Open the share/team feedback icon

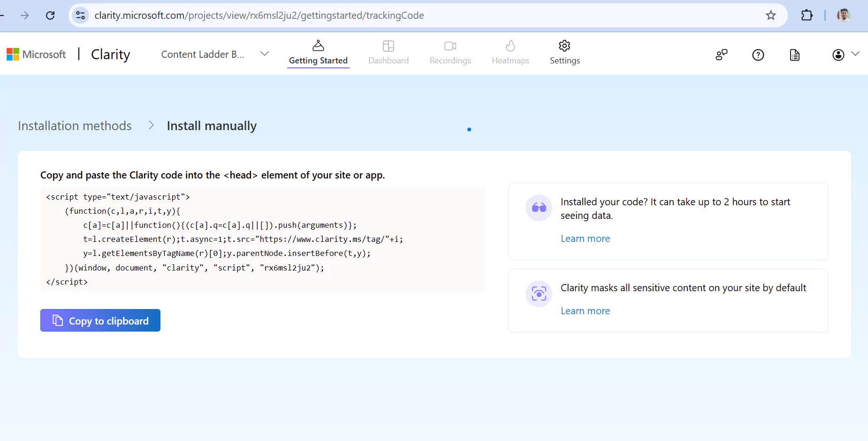(722, 55)
